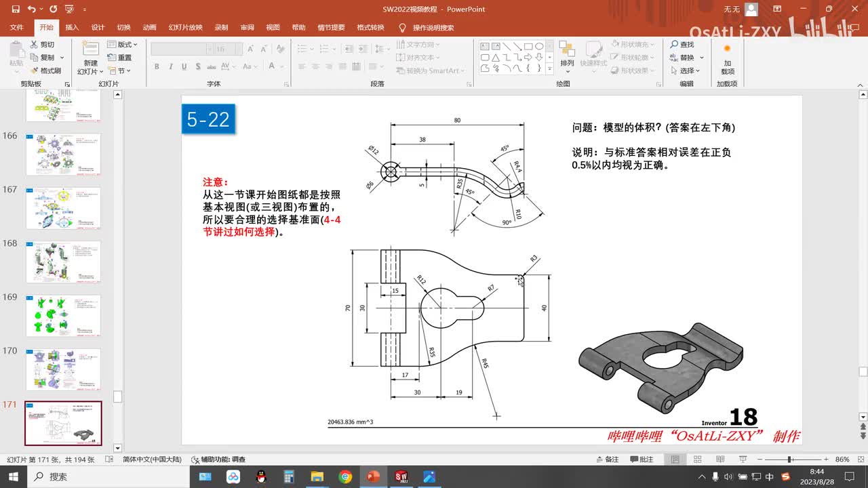Select slide 166 thumbnail
Screen dimensions: 868x488
click(x=63, y=155)
